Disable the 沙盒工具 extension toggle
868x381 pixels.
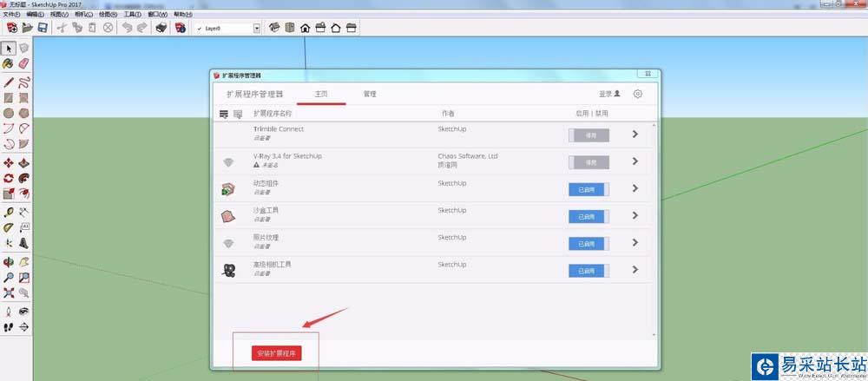589,216
